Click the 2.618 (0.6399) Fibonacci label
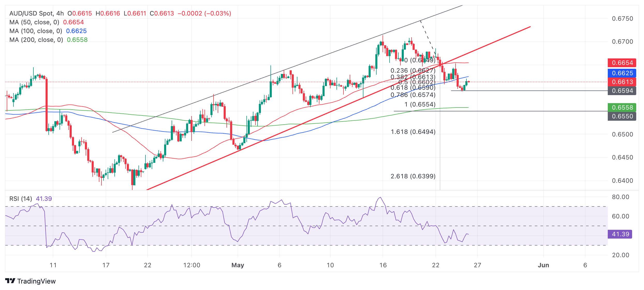 [x=413, y=176]
